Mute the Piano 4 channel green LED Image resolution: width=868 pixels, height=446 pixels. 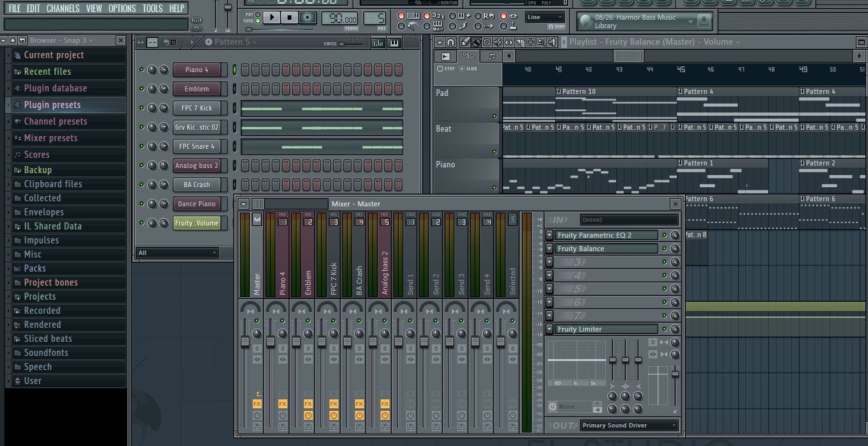pos(142,70)
